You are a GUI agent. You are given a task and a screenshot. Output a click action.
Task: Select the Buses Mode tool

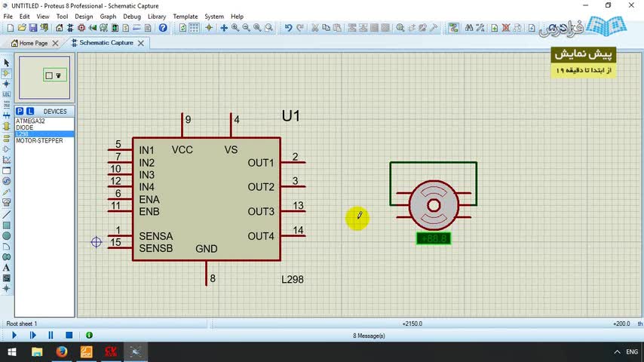6,116
